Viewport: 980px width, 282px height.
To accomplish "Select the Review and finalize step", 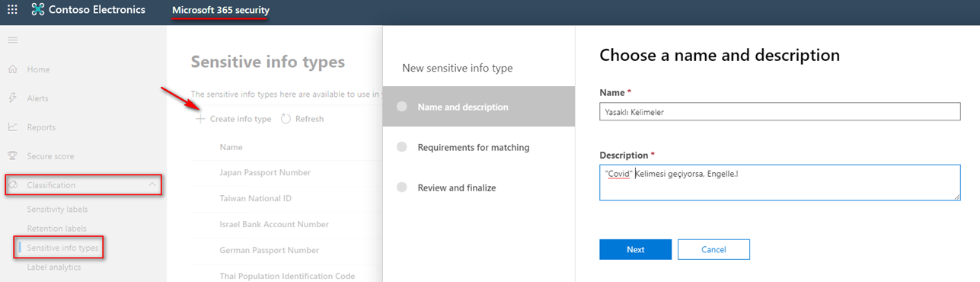I will pyautogui.click(x=457, y=187).
